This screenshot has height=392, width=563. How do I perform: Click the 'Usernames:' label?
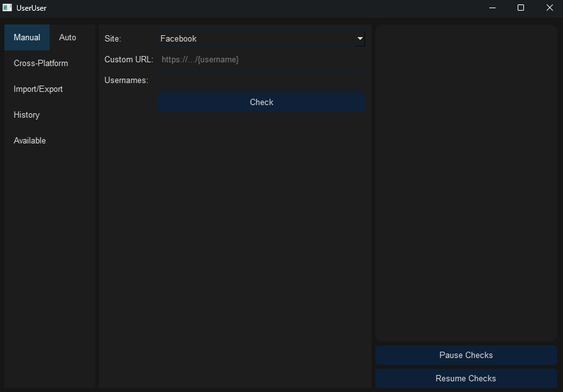[x=127, y=81]
